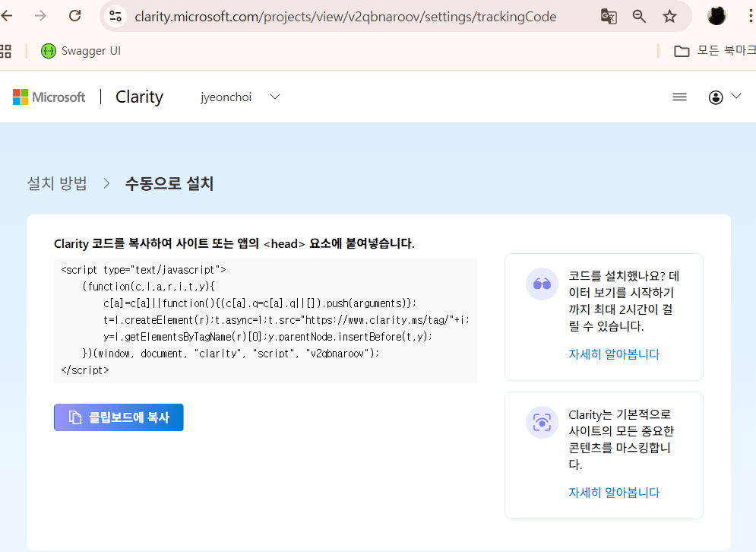The width and height of the screenshot is (756, 552).
Task: Open the Chrome three-dot menu
Action: tap(750, 16)
